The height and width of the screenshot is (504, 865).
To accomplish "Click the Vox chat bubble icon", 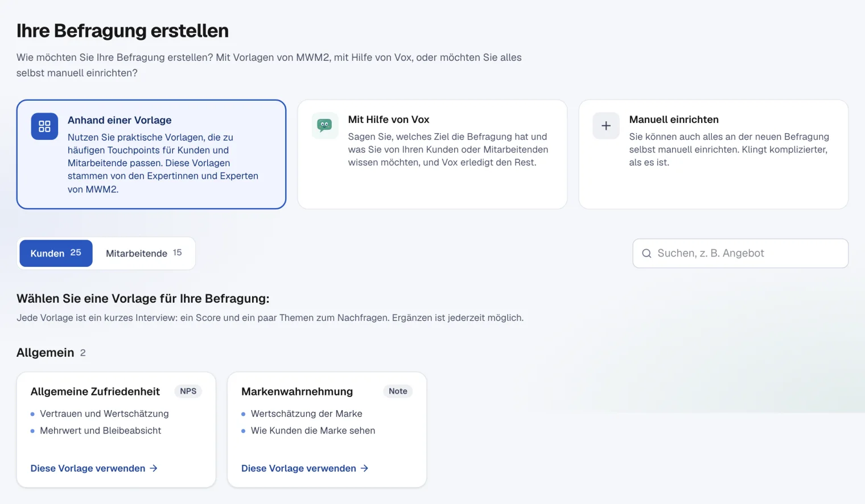I will 325,125.
